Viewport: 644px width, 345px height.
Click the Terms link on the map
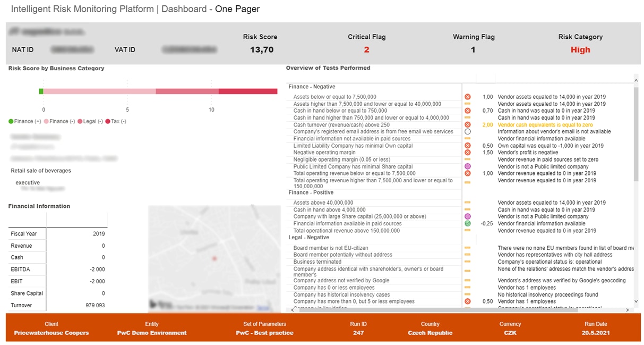263,308
